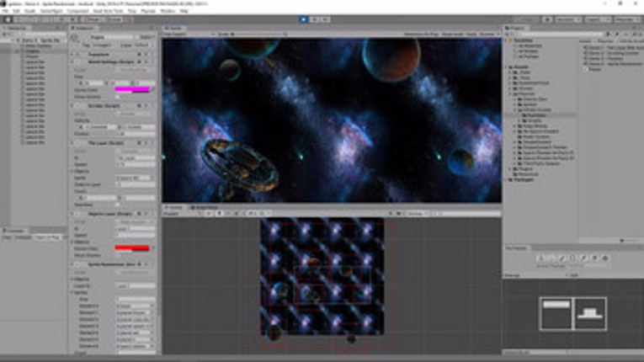
Task: Select Main Camera in Hierarchy
Action: pyautogui.click(x=39, y=46)
